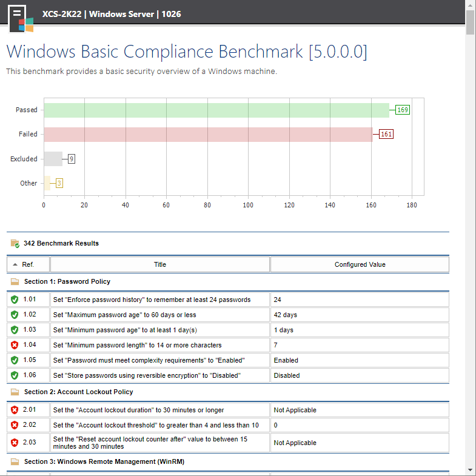This screenshot has width=476, height=476.
Task: Select 'Minimum password length' title cell
Action: (x=160, y=345)
